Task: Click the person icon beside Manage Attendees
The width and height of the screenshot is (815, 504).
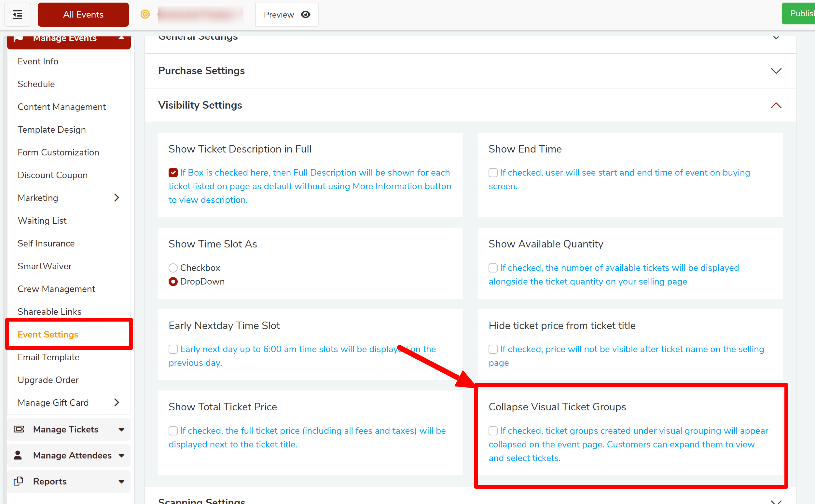Action: (x=18, y=455)
